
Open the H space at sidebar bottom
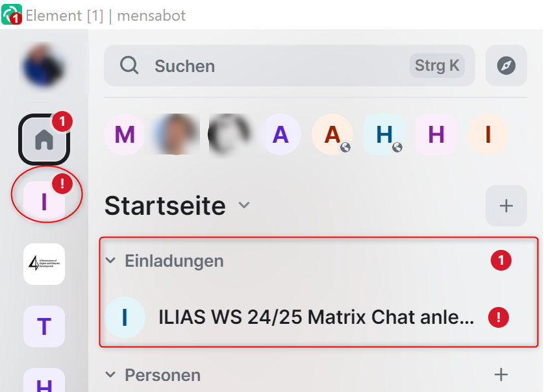pyautogui.click(x=44, y=380)
